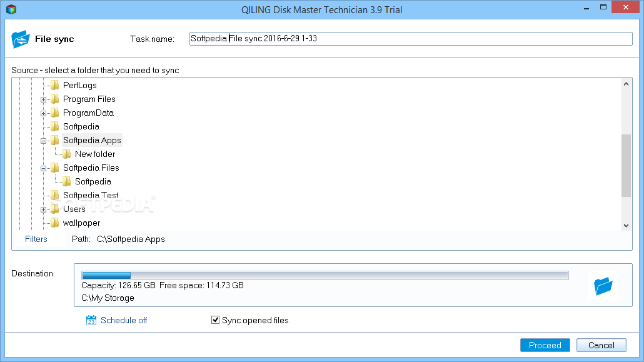Open Schedule off link
This screenshot has width=644, height=362.
124,320
